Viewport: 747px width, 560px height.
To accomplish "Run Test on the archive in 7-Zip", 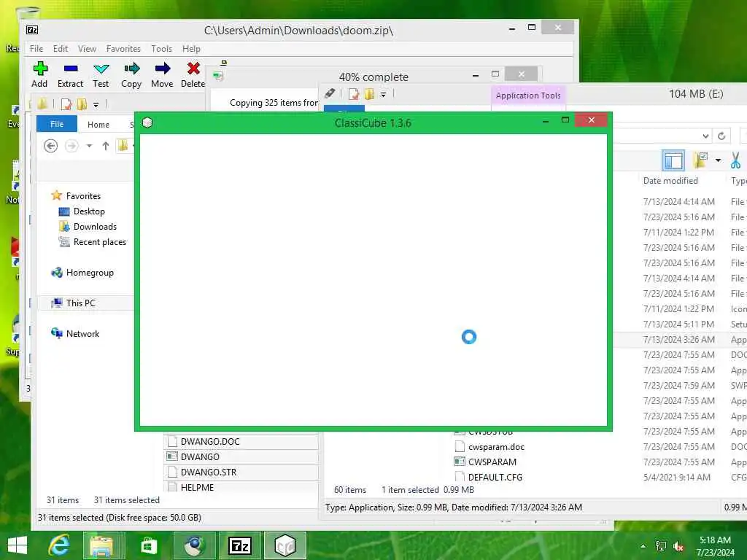I will 101,74.
